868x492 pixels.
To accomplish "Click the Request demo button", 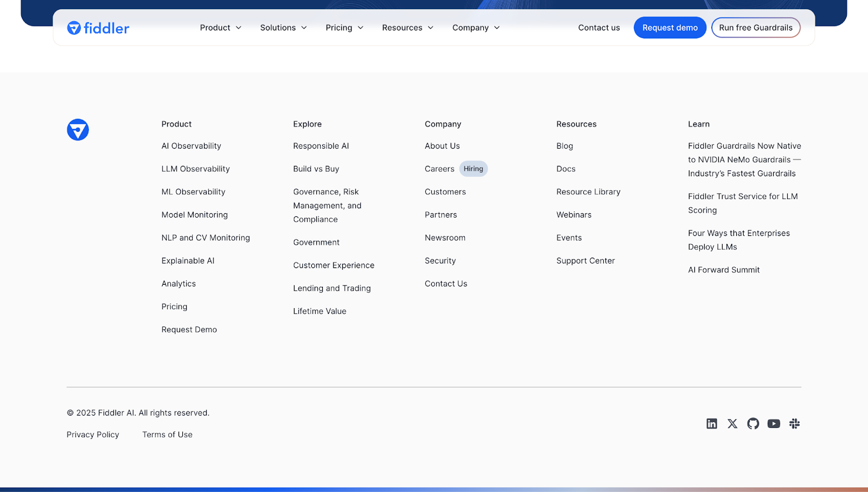I will point(669,28).
